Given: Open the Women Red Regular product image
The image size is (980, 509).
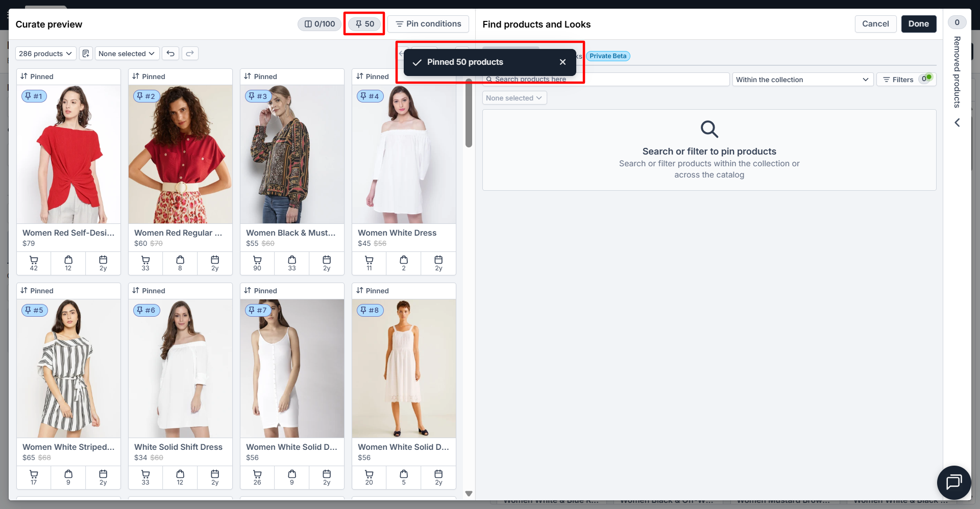Looking at the screenshot, I should (180, 154).
